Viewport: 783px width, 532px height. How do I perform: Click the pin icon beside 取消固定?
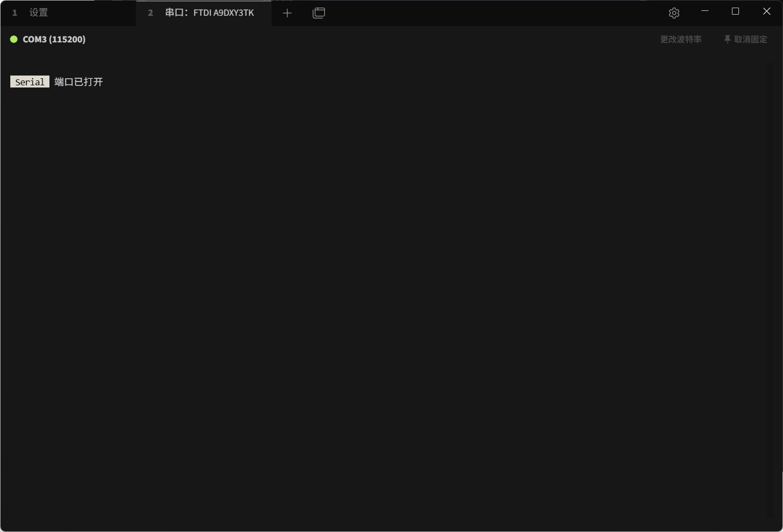727,39
